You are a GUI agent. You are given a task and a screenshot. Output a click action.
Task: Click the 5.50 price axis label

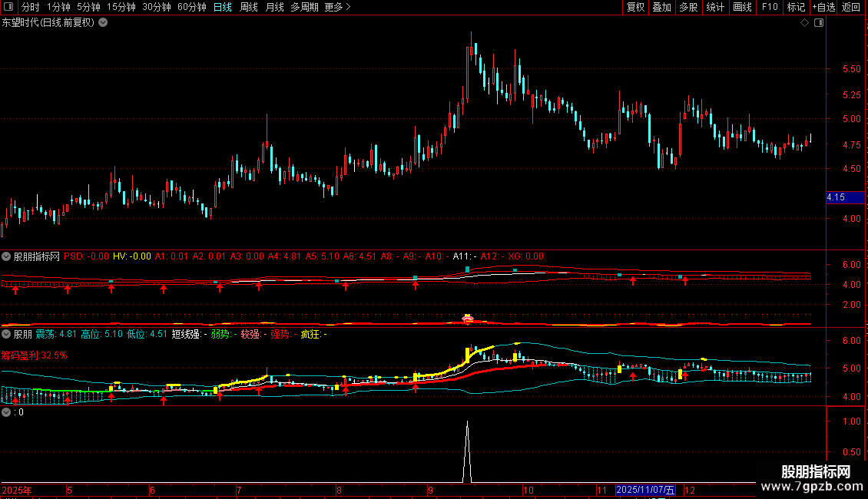(851, 69)
